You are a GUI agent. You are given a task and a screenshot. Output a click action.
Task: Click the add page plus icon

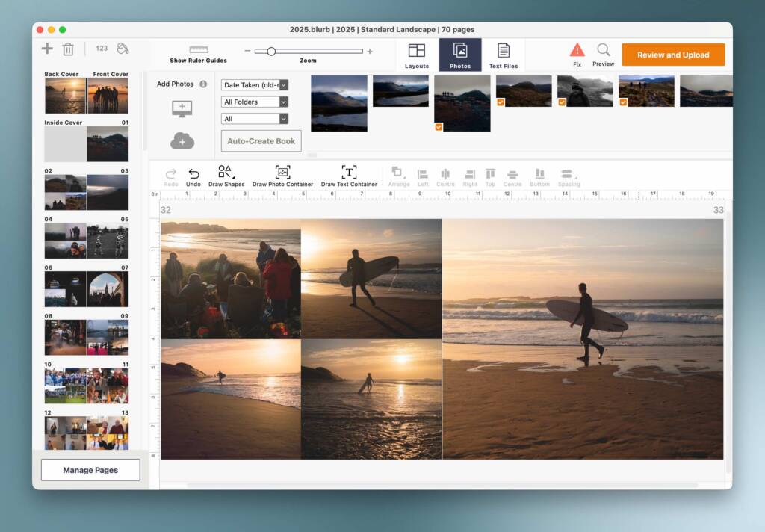47,49
